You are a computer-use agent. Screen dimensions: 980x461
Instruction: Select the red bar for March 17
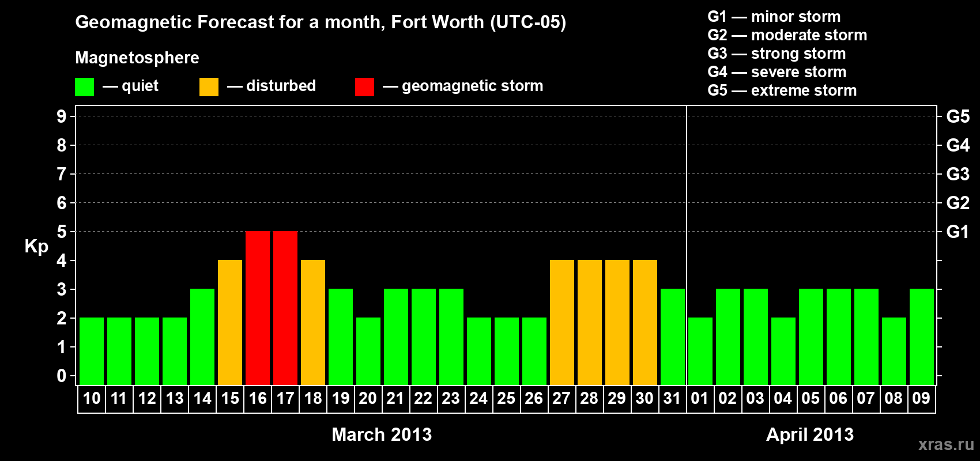tap(285, 308)
